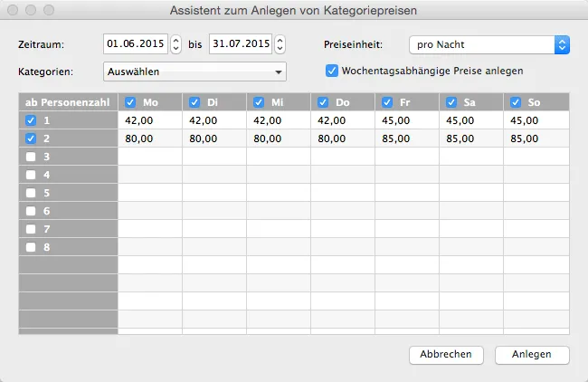Enable the checkbox for 7 persons
This screenshot has width=588, height=382.
[31, 229]
